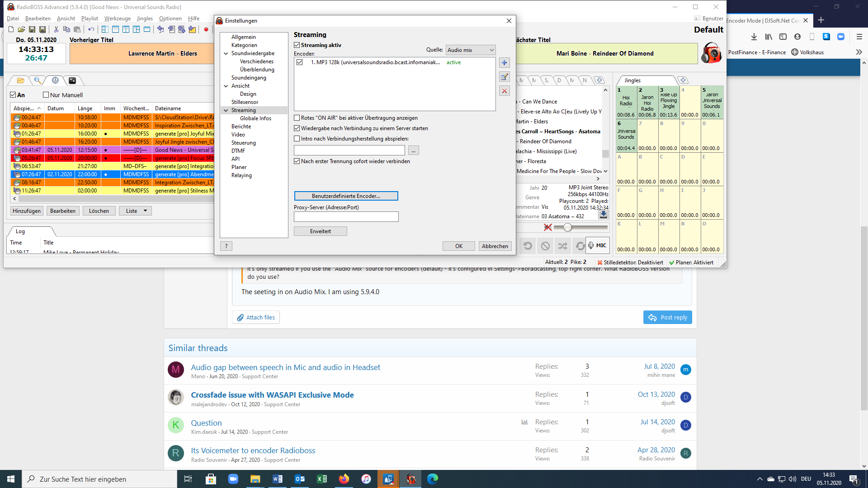
Task: Add a new playlist tab with plus icon
Action: [x=599, y=80]
